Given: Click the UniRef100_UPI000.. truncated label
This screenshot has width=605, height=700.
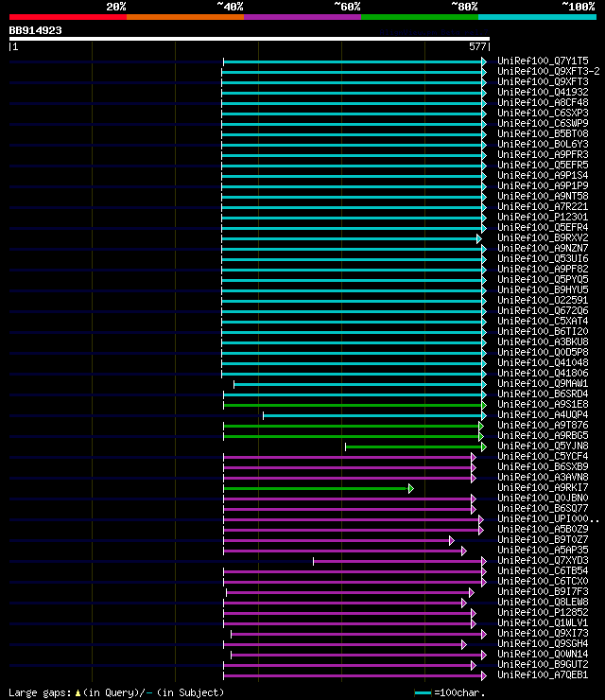Looking at the screenshot, I should point(548,518).
